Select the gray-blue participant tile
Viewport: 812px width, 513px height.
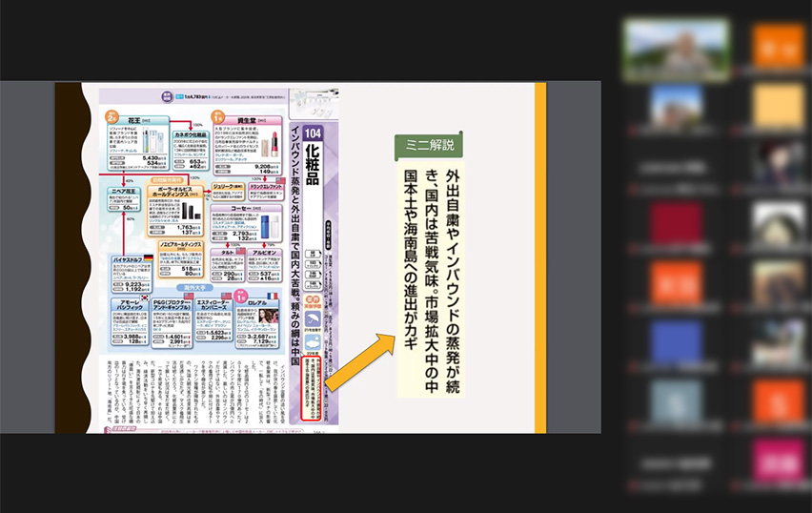[677, 401]
